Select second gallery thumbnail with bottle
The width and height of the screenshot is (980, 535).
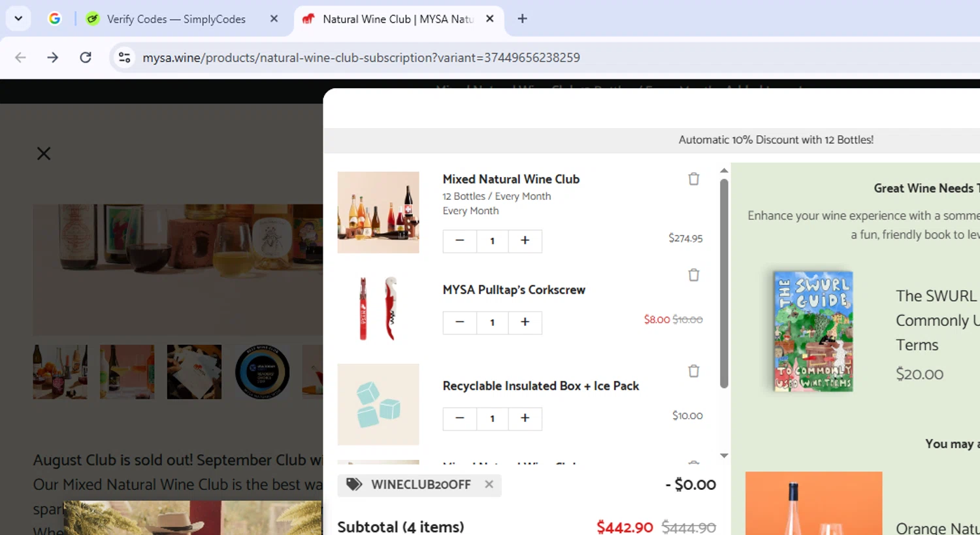[x=127, y=372]
